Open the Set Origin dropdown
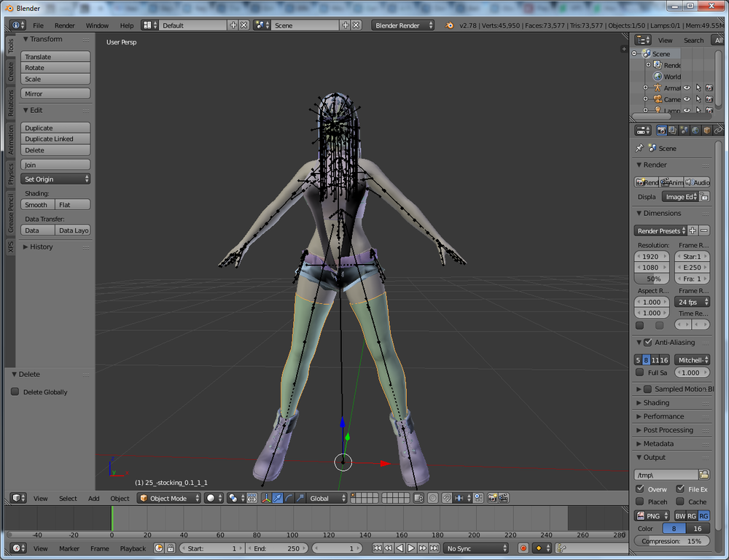This screenshot has height=560, width=729. (55, 179)
